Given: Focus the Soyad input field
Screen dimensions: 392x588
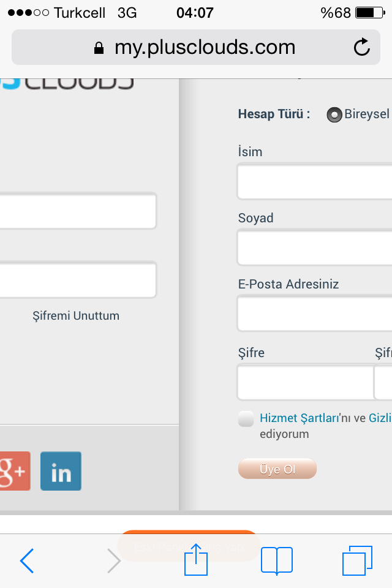Looking at the screenshot, I should click(315, 247).
